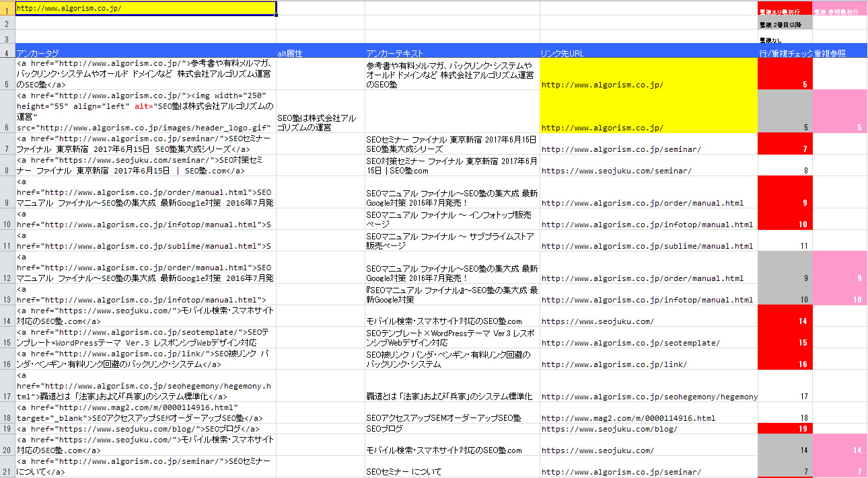Click the red legend cell 重複あり最初行
The image size is (868, 478).
pos(785,9)
